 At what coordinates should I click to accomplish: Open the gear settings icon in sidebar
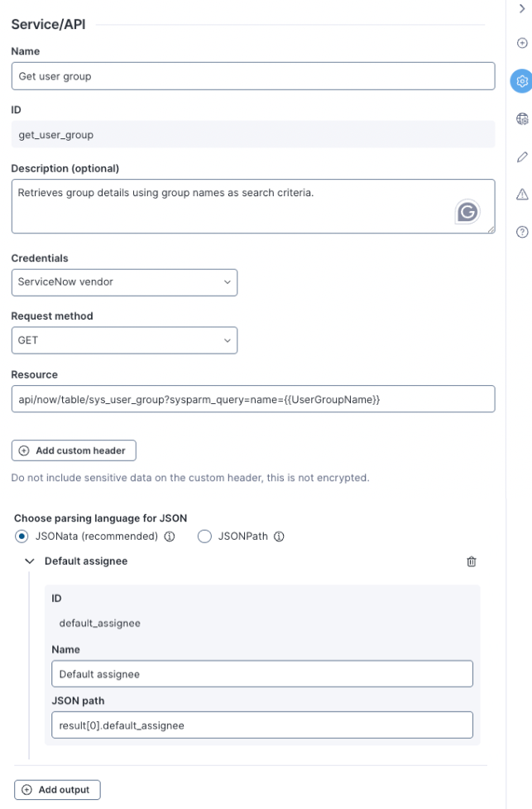522,80
